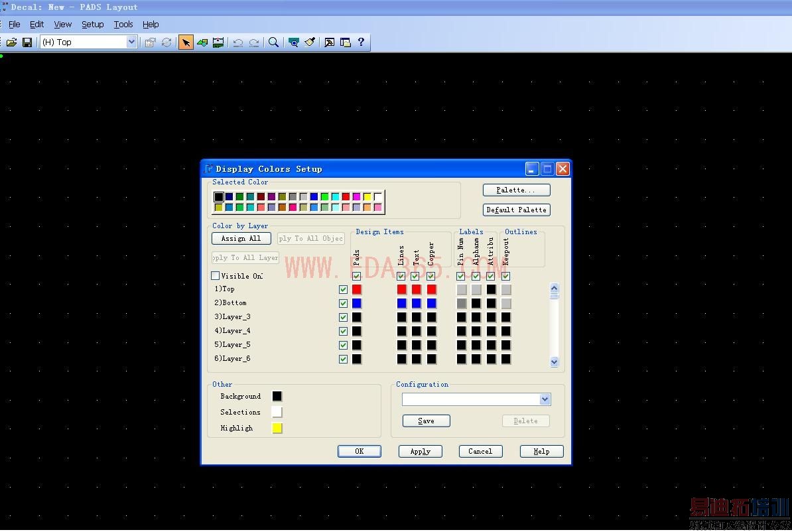Viewport: 792px width, 532px height.
Task: Click the 4)Layer_4 row label
Action: (232, 331)
